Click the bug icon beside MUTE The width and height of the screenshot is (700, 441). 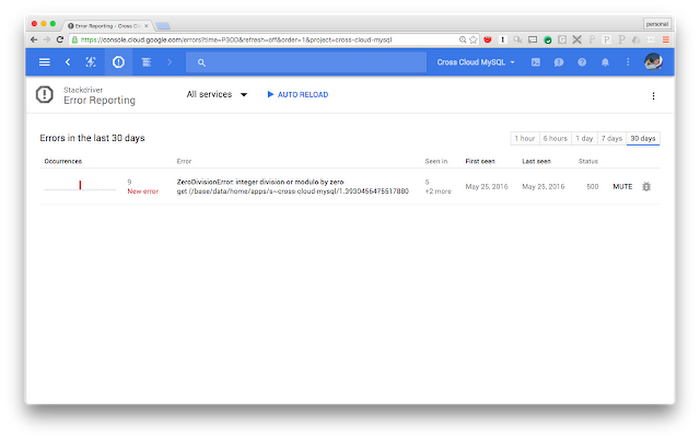[646, 187]
